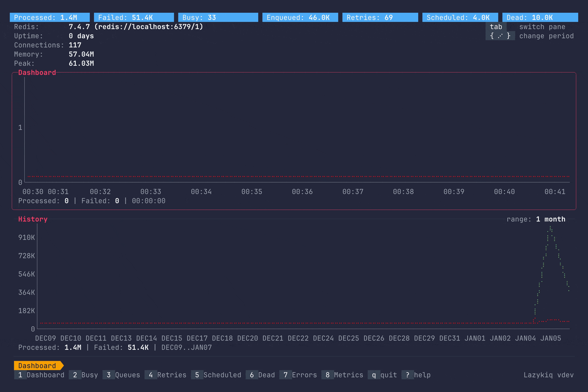Select the Busy: 33 stat tile

(x=218, y=17)
